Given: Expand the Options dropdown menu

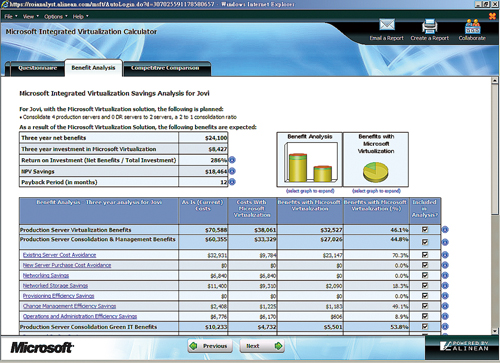Looking at the screenshot, I should click(56, 16).
